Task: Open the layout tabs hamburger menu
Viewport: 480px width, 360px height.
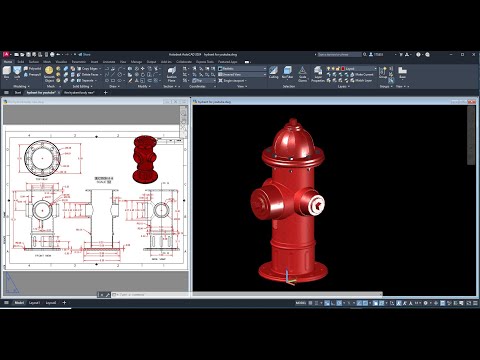Action: [6, 303]
